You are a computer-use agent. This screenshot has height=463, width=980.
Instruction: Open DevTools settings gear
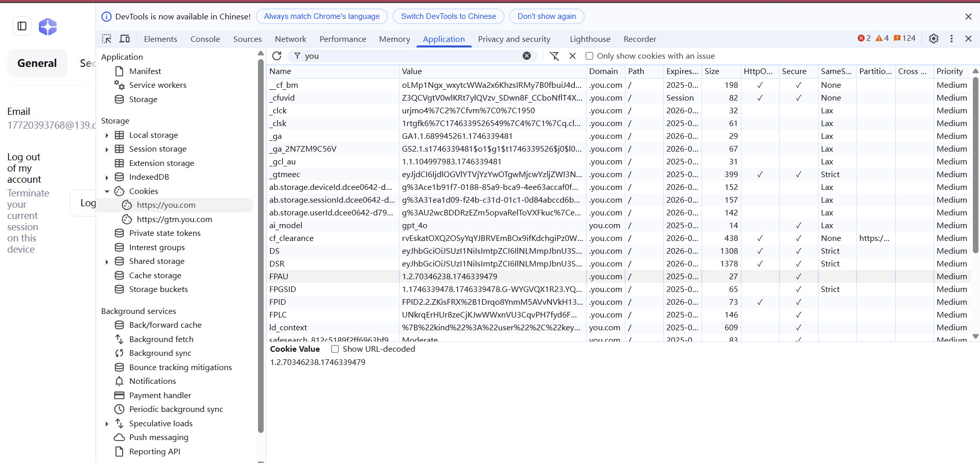click(x=934, y=39)
